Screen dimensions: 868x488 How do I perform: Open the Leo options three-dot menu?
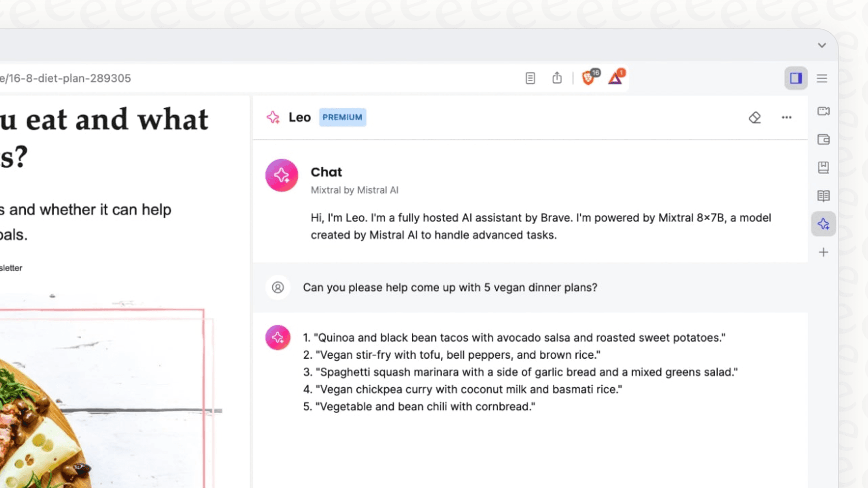[786, 118]
